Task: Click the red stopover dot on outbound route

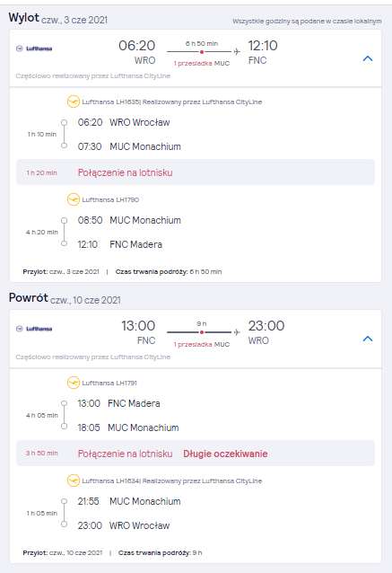Action: tap(202, 52)
